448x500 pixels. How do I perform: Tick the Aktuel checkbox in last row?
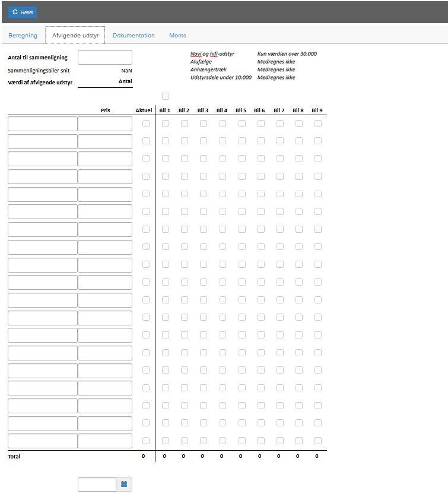pos(146,441)
